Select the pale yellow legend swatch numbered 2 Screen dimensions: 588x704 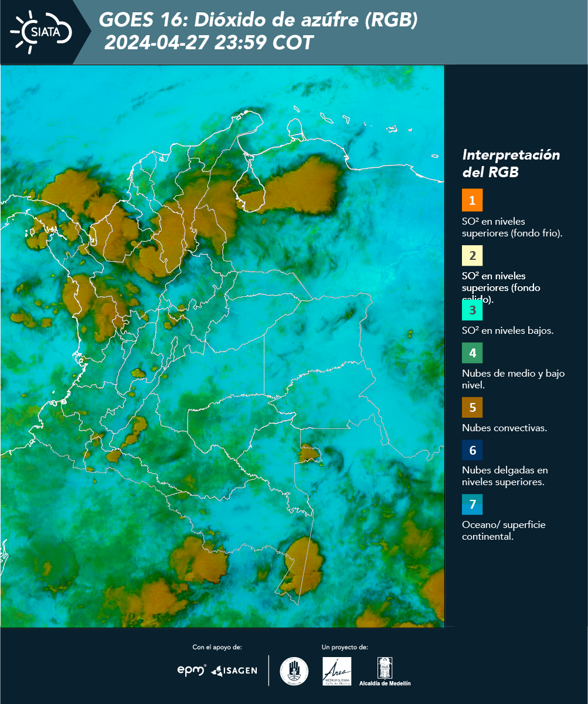(472, 255)
